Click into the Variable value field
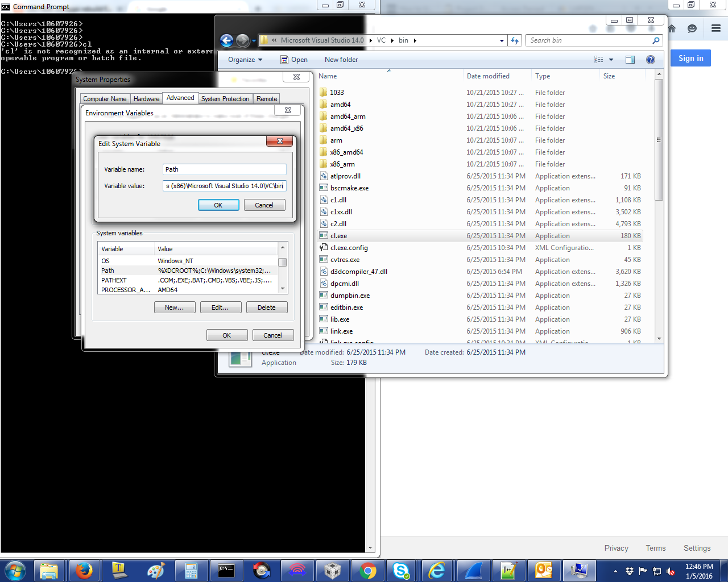The height and width of the screenshot is (582, 728). [x=225, y=186]
